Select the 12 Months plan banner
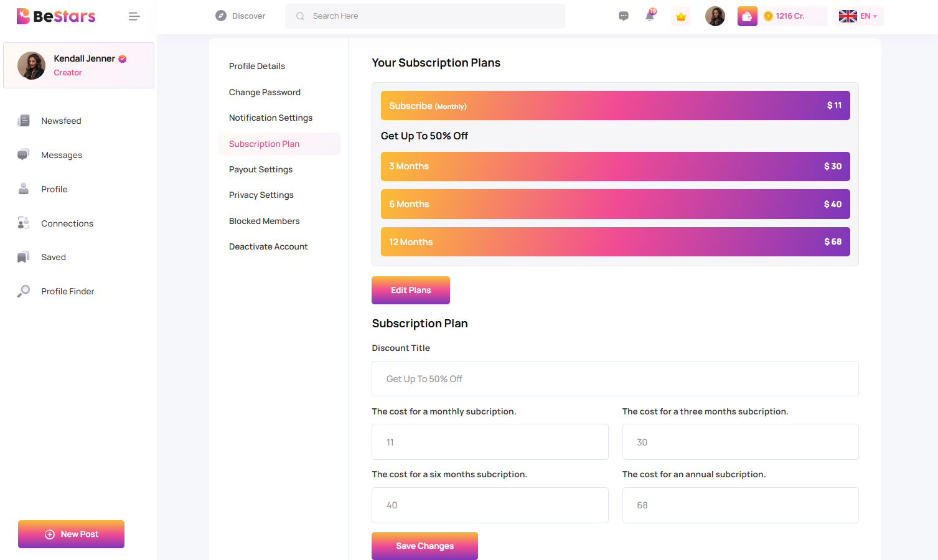The image size is (938, 560). point(614,241)
